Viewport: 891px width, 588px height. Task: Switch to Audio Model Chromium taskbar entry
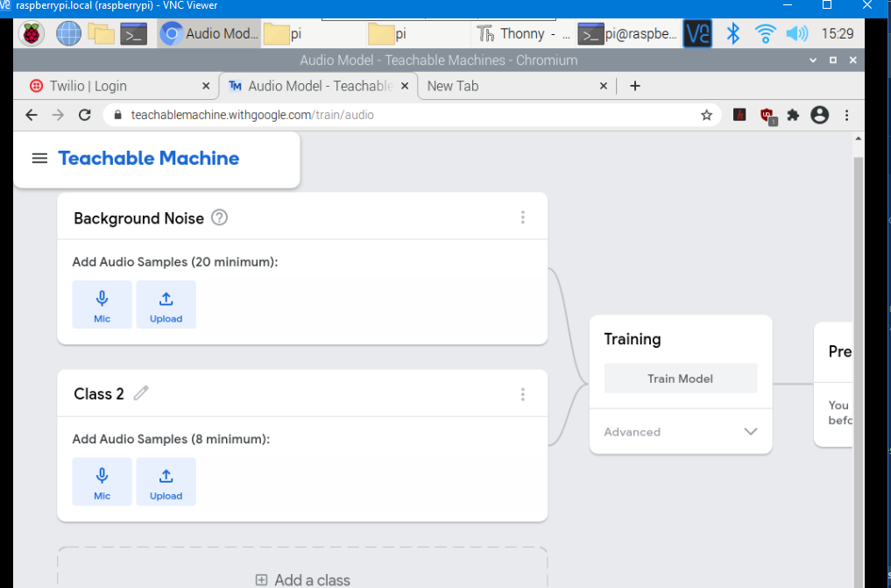point(209,34)
